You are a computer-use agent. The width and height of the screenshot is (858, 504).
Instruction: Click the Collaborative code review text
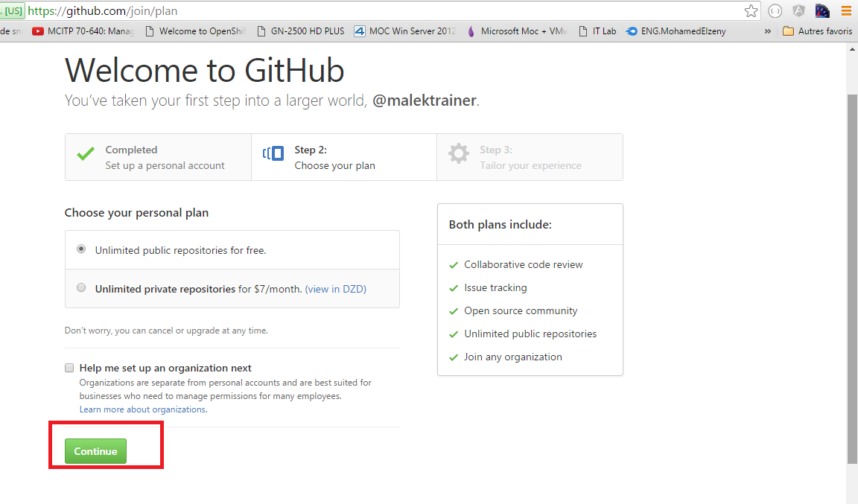point(523,264)
